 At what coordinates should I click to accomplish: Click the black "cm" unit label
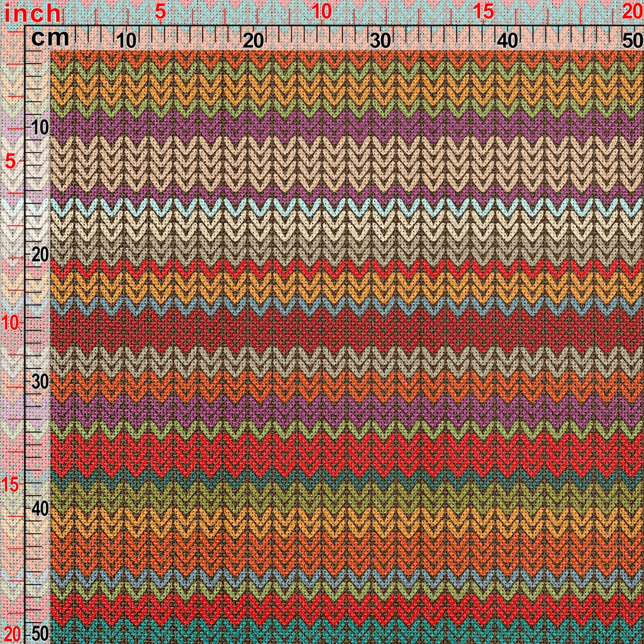[x=50, y=38]
